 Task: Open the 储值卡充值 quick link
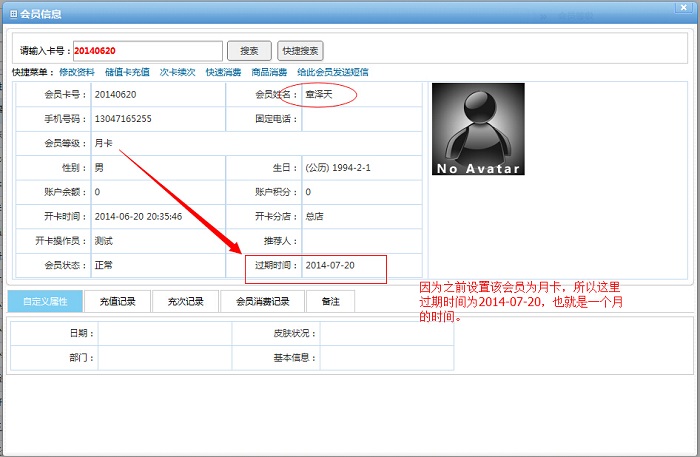[126, 72]
